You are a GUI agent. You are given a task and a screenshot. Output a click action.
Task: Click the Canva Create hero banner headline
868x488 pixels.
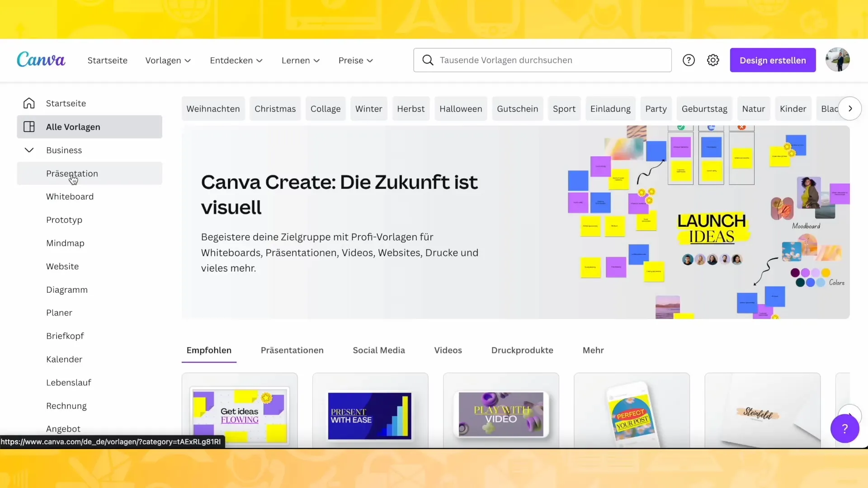pos(339,195)
